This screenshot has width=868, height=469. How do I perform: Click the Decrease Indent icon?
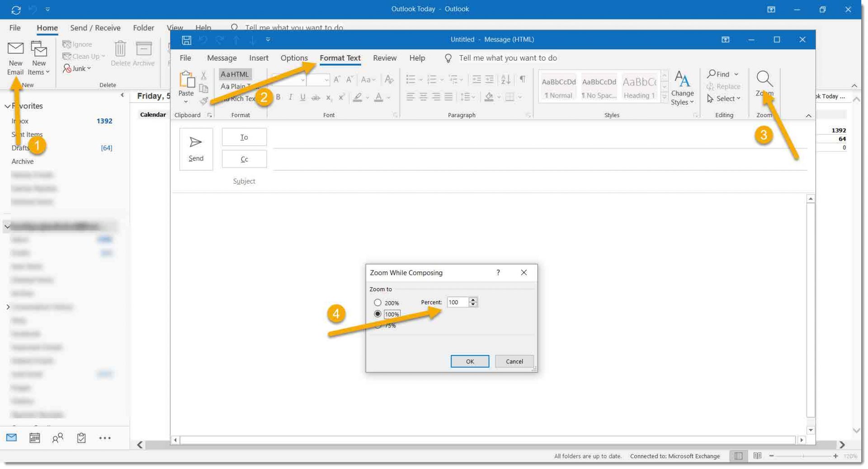point(476,80)
